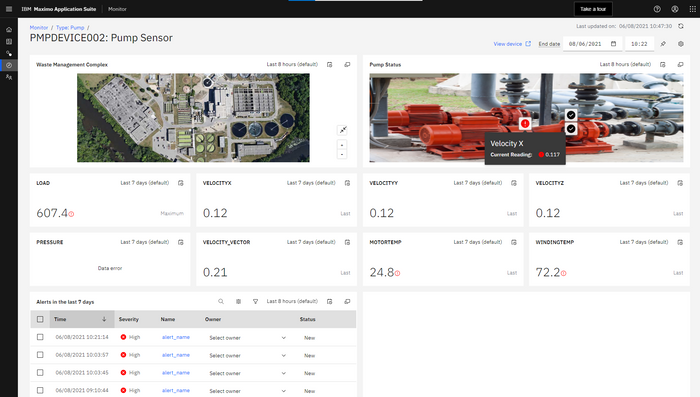
Task: Change date range on Waste Management Complex card
Action: (329, 64)
